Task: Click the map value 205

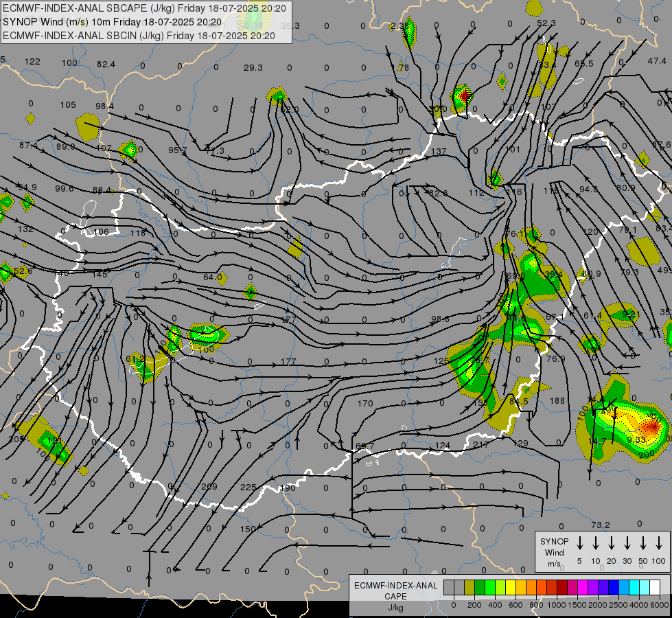Action: tap(16, 439)
